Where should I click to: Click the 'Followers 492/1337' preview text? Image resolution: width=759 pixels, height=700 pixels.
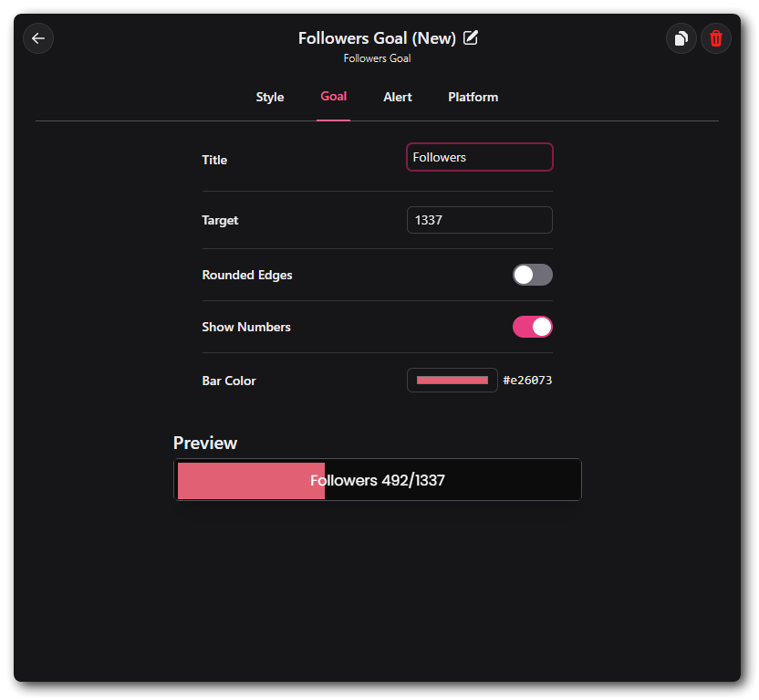click(x=378, y=480)
